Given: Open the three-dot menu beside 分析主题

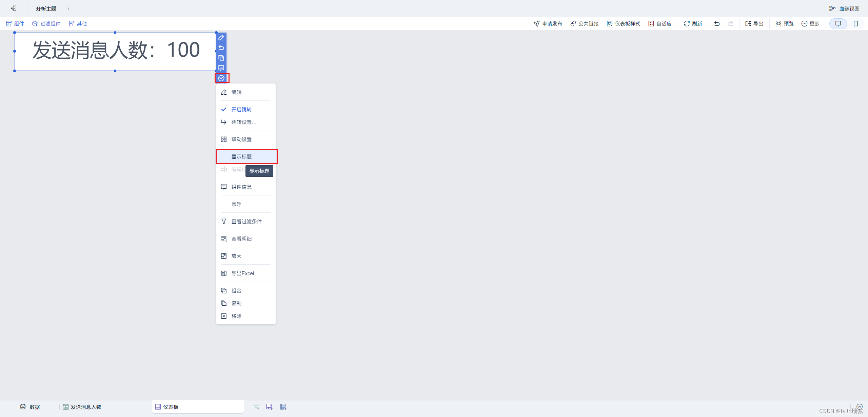Looking at the screenshot, I should 68,8.
